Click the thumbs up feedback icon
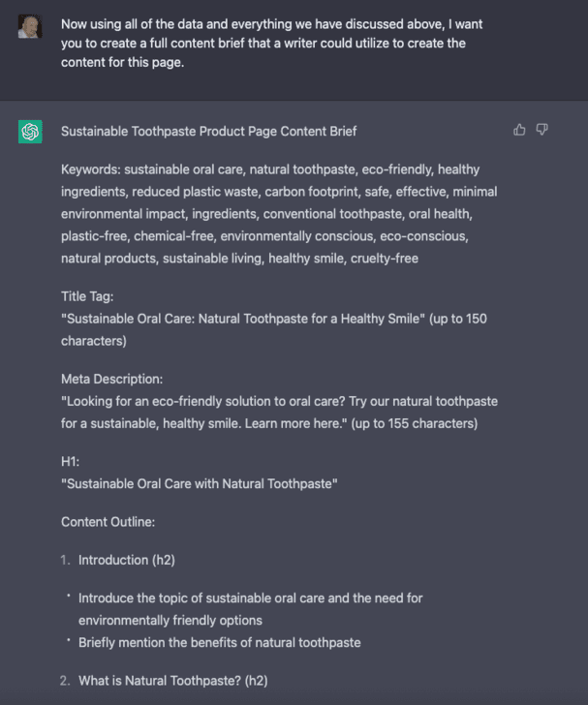The image size is (588, 705). (x=519, y=130)
